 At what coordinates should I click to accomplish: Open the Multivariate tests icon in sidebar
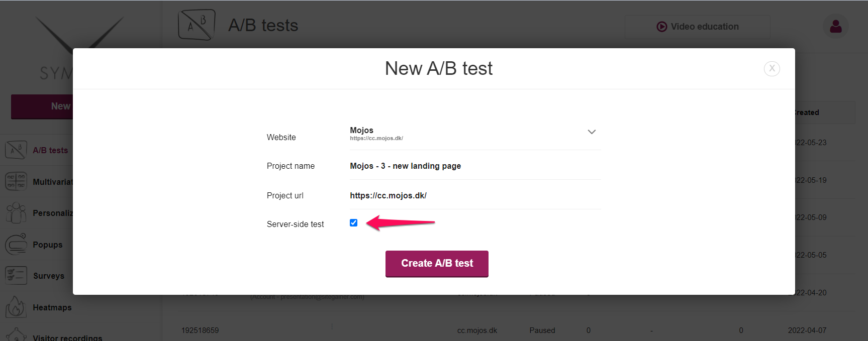16,181
